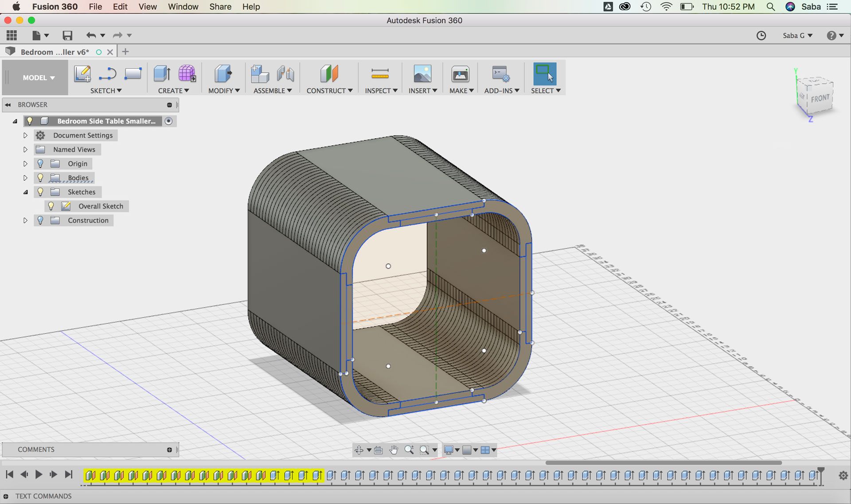Open the CONSTRUCT menu
Viewport: 851px width, 504px height.
[329, 90]
